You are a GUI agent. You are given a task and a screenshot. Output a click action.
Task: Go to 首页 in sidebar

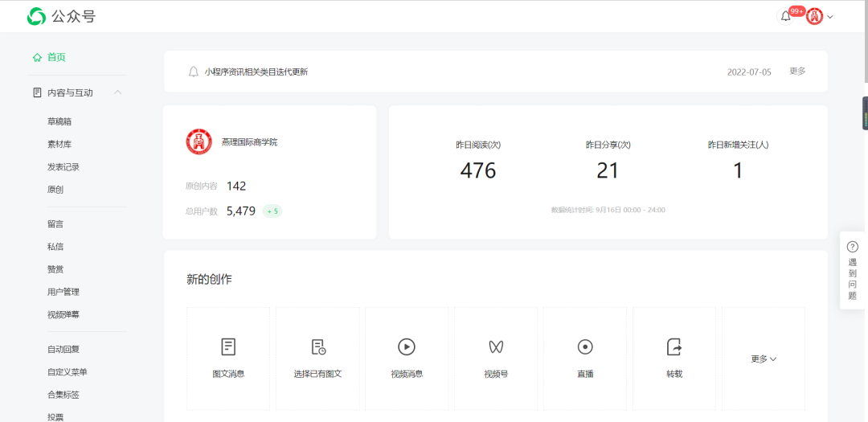pos(56,57)
